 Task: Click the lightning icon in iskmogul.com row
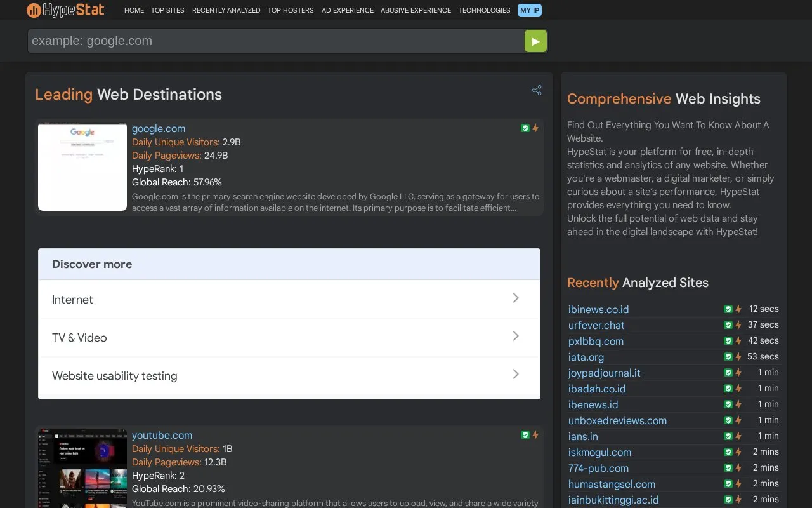coord(738,452)
